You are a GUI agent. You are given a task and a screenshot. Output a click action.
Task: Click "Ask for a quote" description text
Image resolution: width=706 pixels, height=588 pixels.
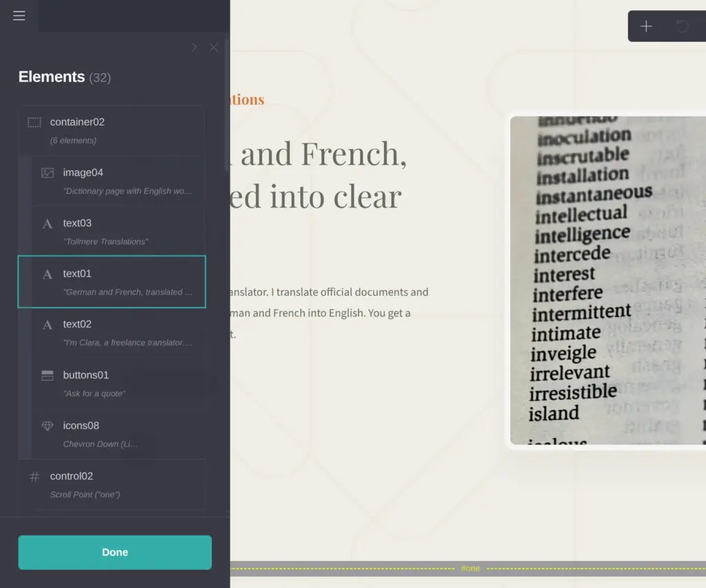click(94, 394)
